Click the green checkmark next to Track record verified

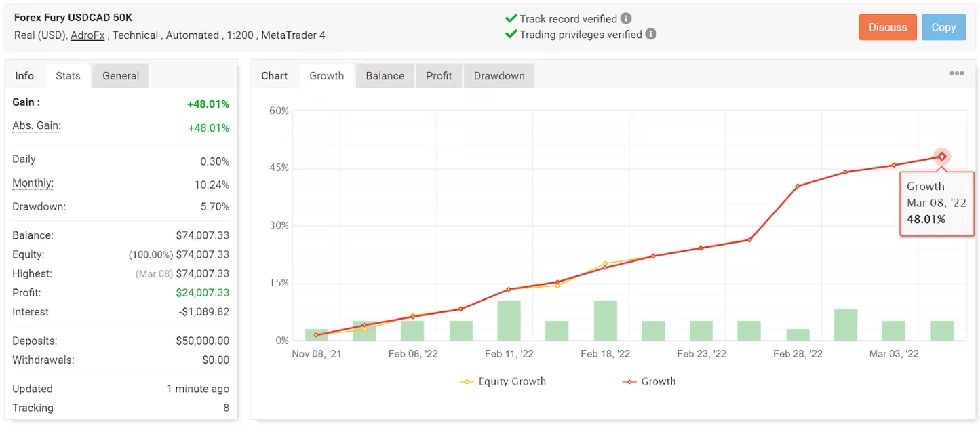click(511, 18)
